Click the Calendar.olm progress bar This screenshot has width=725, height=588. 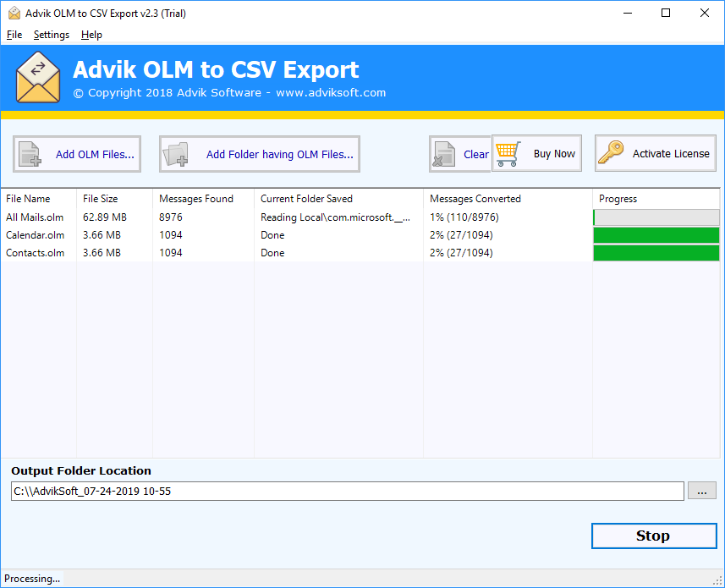[x=656, y=235]
